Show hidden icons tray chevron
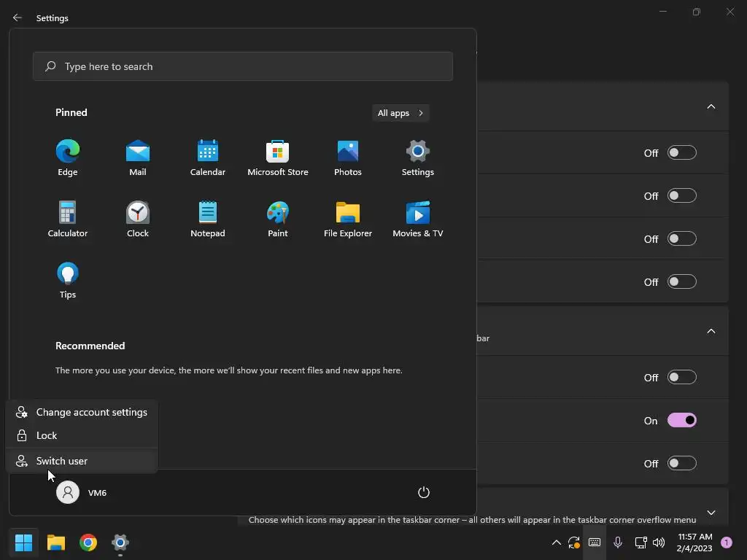Viewport: 747px width, 560px height. click(x=556, y=542)
